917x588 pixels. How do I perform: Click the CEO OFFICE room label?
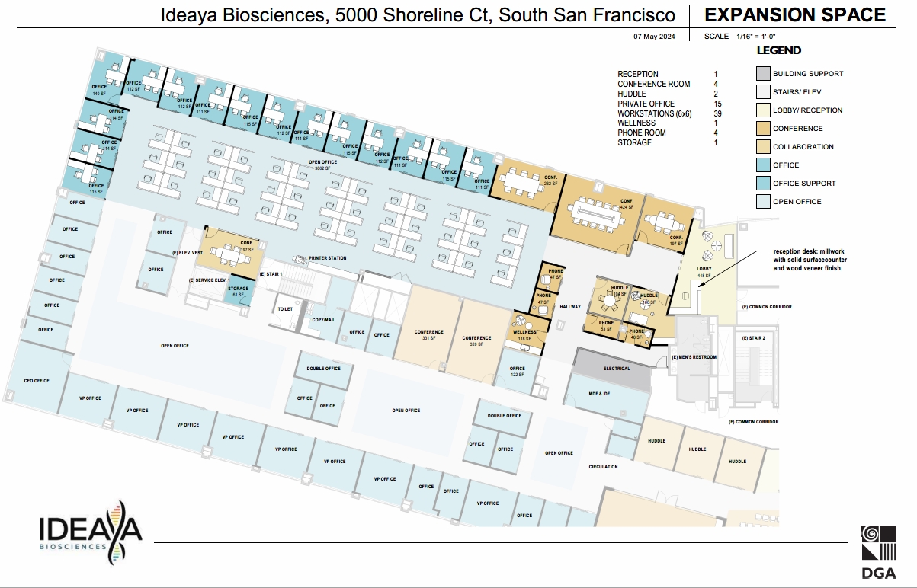point(37,381)
